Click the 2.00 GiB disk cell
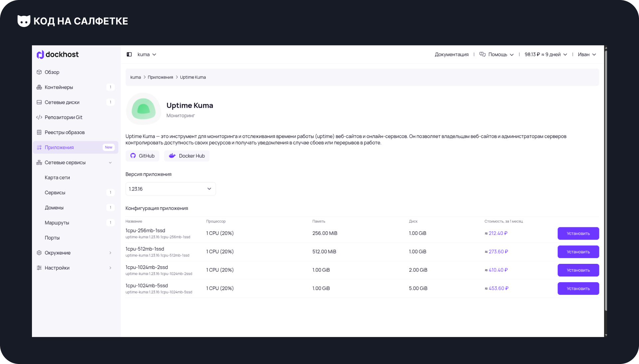 [x=418, y=270]
